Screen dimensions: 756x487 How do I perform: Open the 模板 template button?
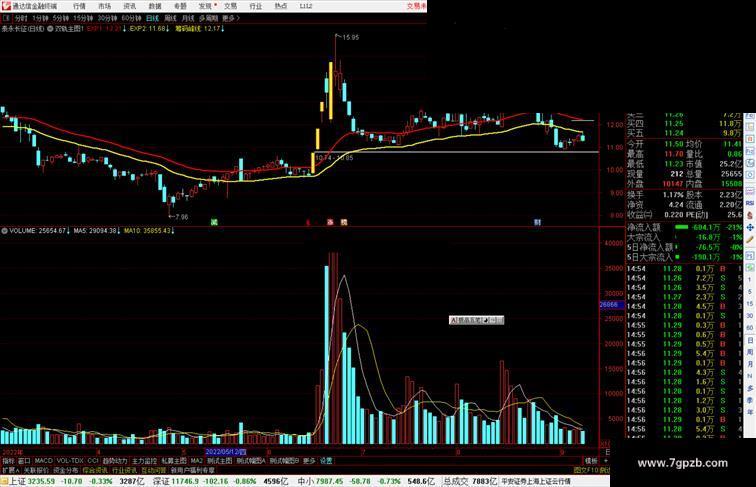591,461
